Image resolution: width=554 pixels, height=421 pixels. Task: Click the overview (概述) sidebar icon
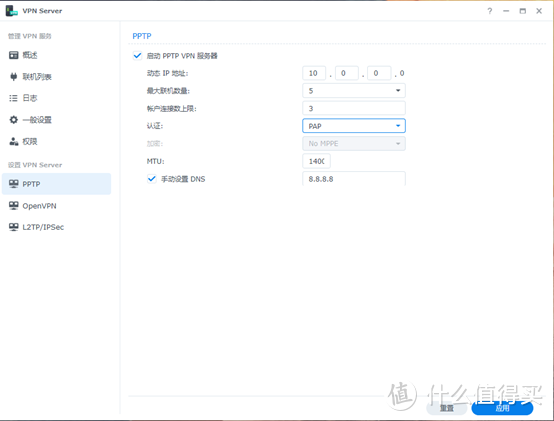point(13,55)
